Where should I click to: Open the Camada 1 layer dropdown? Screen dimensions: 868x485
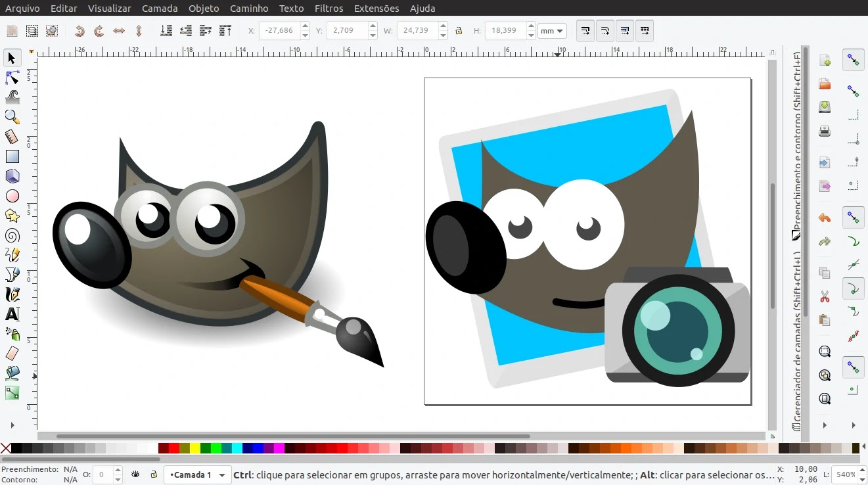pyautogui.click(x=198, y=474)
